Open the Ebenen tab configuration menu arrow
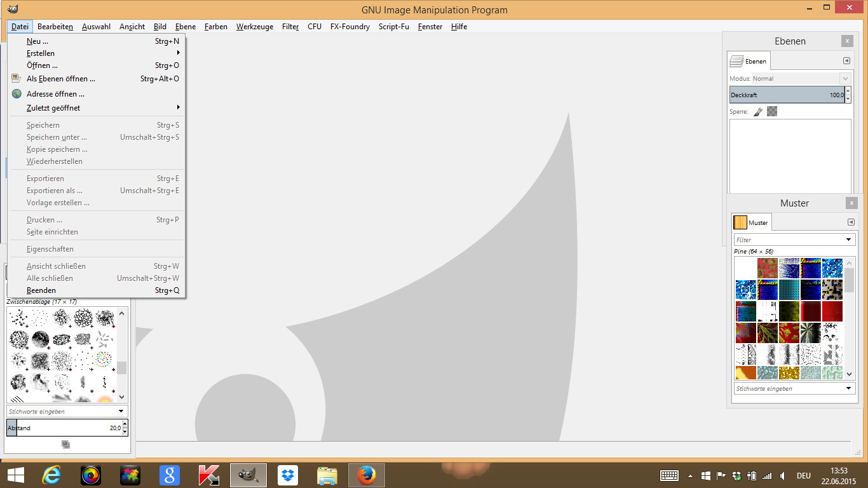The image size is (868, 488). [846, 61]
